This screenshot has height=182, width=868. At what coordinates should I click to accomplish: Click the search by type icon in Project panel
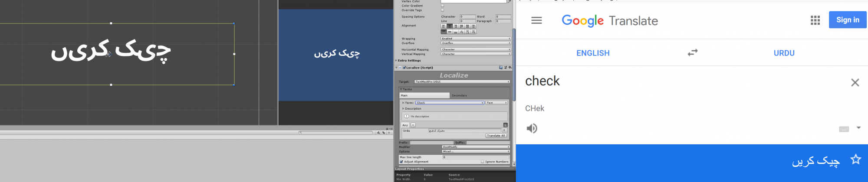tap(378, 133)
